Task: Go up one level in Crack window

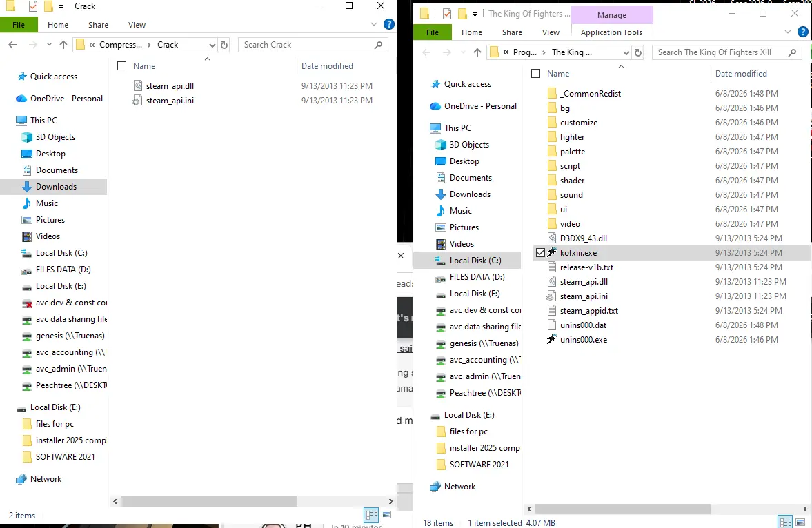Action: click(x=63, y=45)
